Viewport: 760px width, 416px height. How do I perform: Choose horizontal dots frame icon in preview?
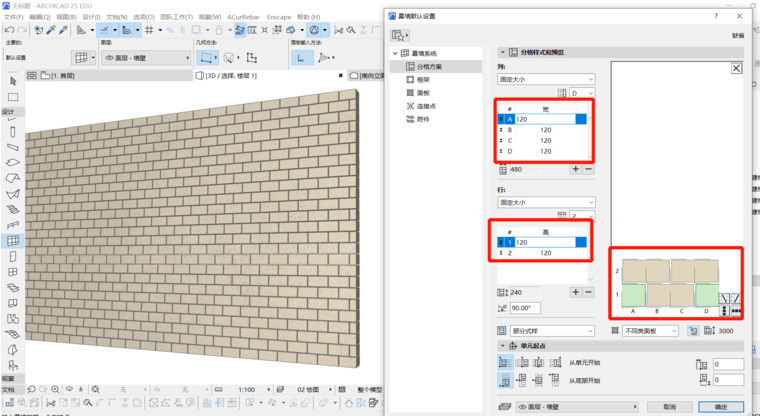[736, 311]
